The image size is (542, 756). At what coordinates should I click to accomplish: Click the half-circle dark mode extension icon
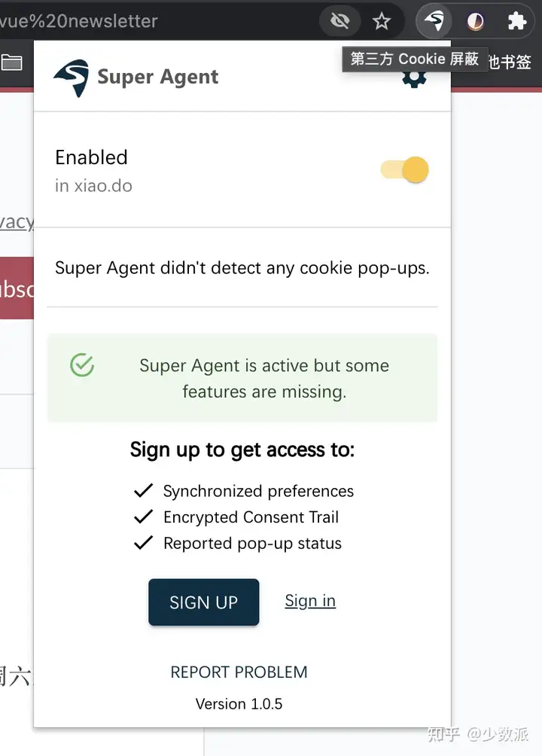point(475,20)
